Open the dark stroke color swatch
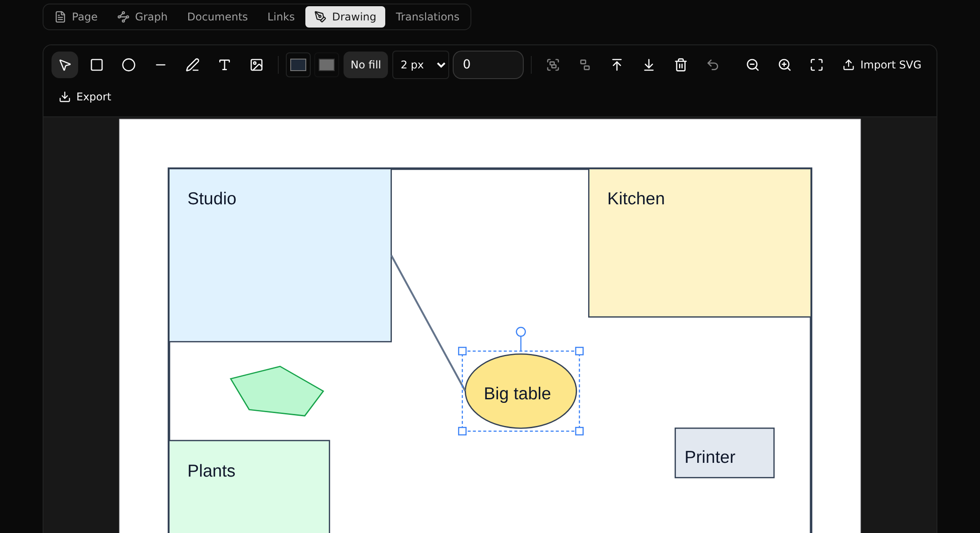 (x=298, y=65)
